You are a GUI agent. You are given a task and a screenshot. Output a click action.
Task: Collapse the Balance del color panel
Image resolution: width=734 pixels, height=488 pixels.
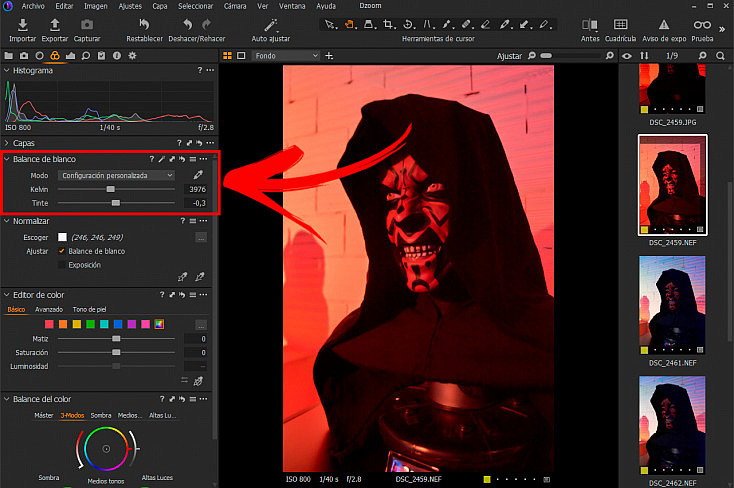coord(7,399)
